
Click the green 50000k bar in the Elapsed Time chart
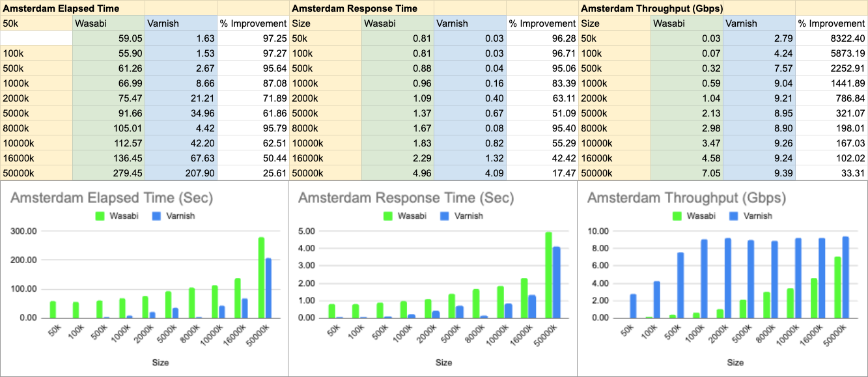(x=261, y=277)
